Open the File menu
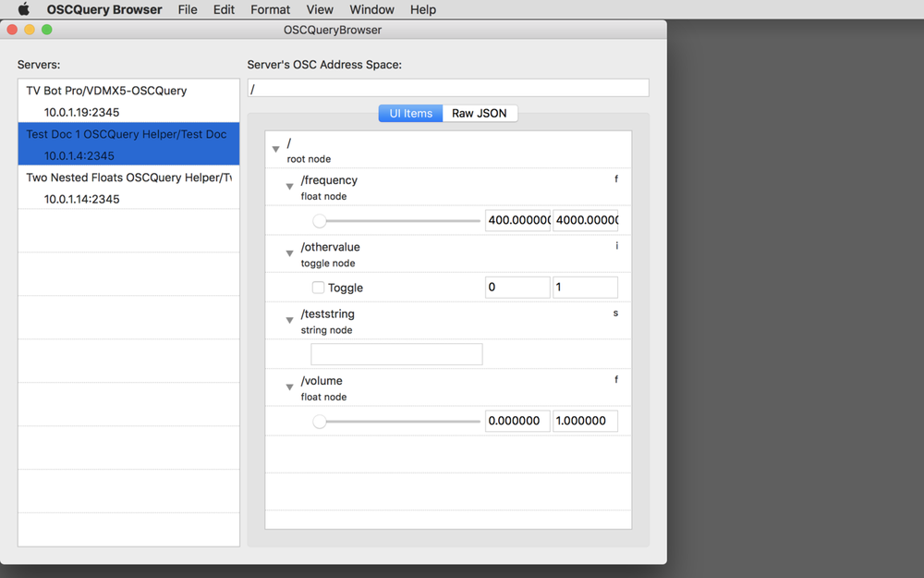This screenshot has height=578, width=924. click(188, 9)
